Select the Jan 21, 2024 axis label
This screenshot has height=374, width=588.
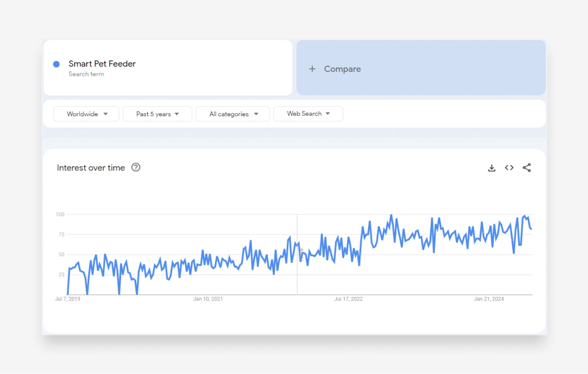tap(489, 299)
